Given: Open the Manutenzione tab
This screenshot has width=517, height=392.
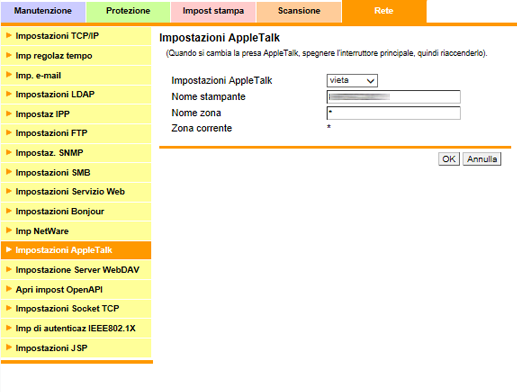Looking at the screenshot, I should [x=43, y=11].
